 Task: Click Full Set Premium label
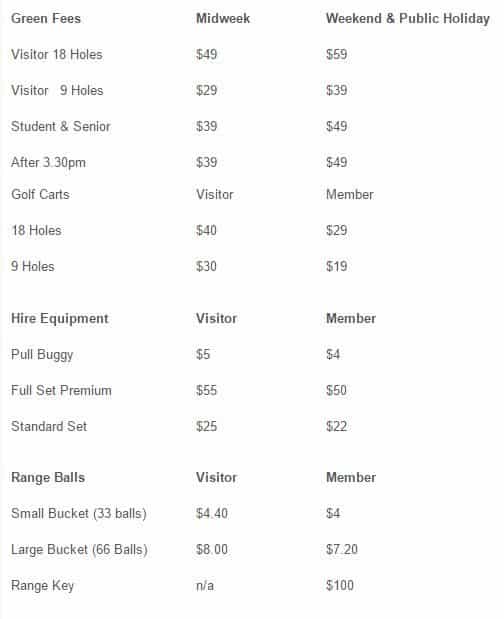pyautogui.click(x=62, y=390)
